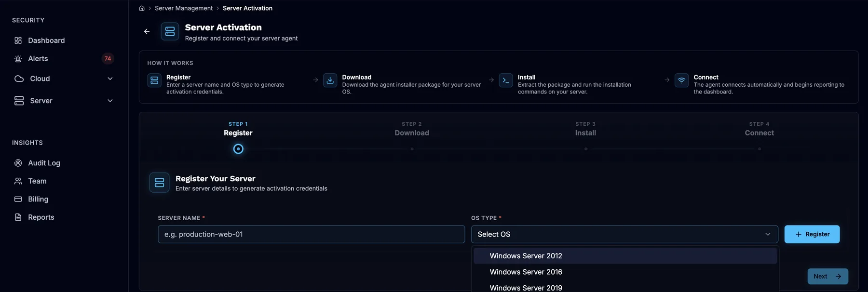Click the active Register step marker circle
Viewport: 868px width, 292px height.
point(238,149)
